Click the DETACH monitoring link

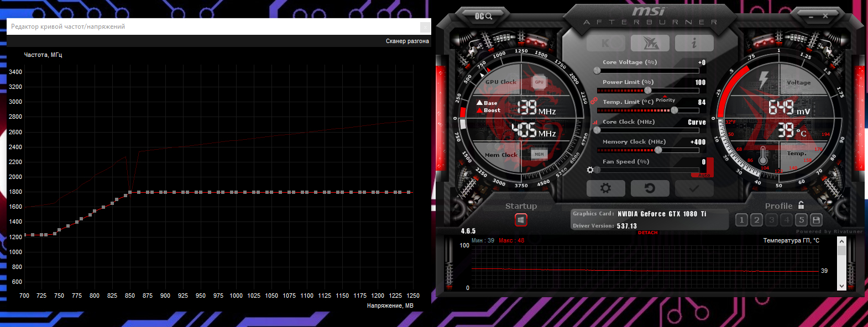pos(648,233)
